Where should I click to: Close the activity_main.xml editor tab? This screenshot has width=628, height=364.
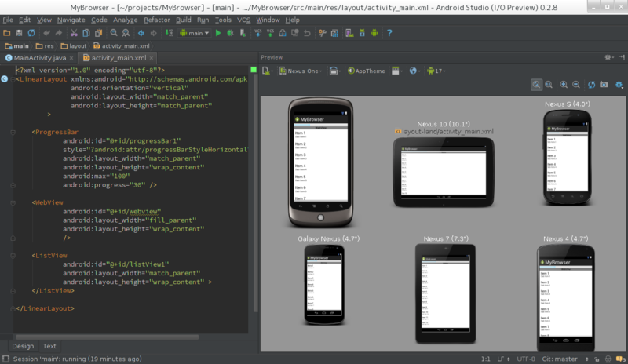pyautogui.click(x=152, y=58)
